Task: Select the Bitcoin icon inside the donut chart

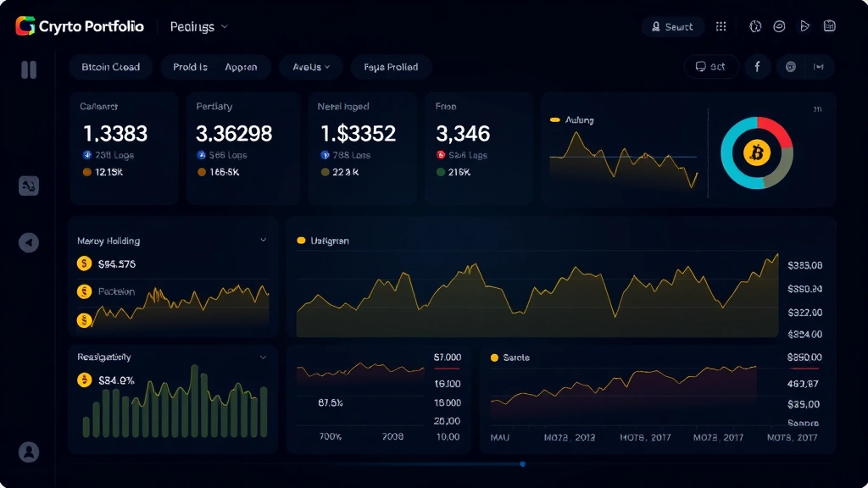Action: (757, 152)
